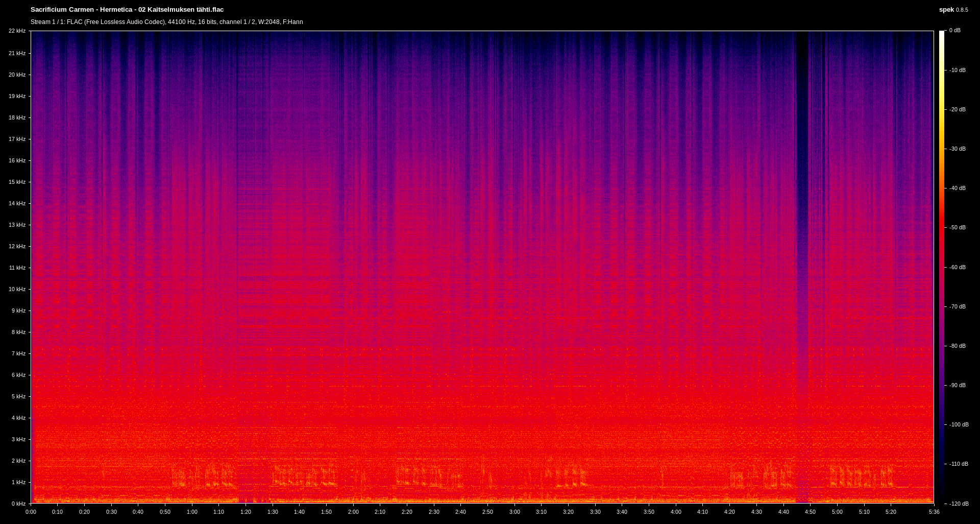Click the 22 kHz frequency label

click(x=17, y=31)
